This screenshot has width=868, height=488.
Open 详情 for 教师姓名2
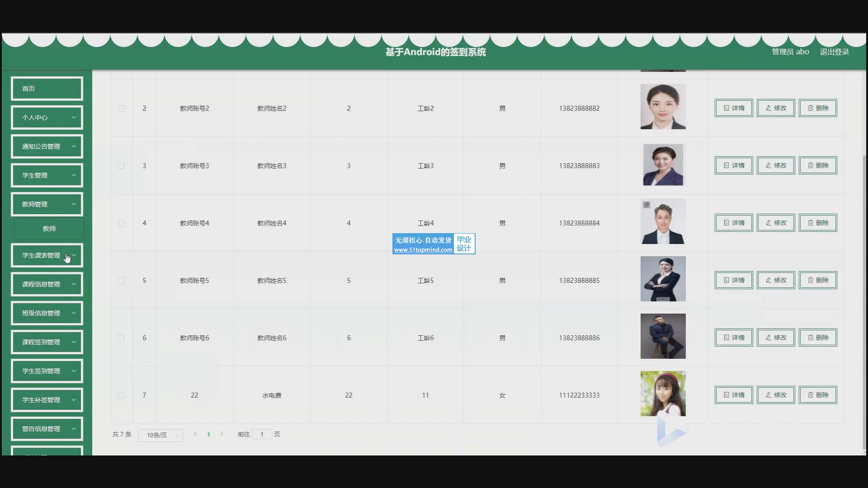click(x=734, y=108)
